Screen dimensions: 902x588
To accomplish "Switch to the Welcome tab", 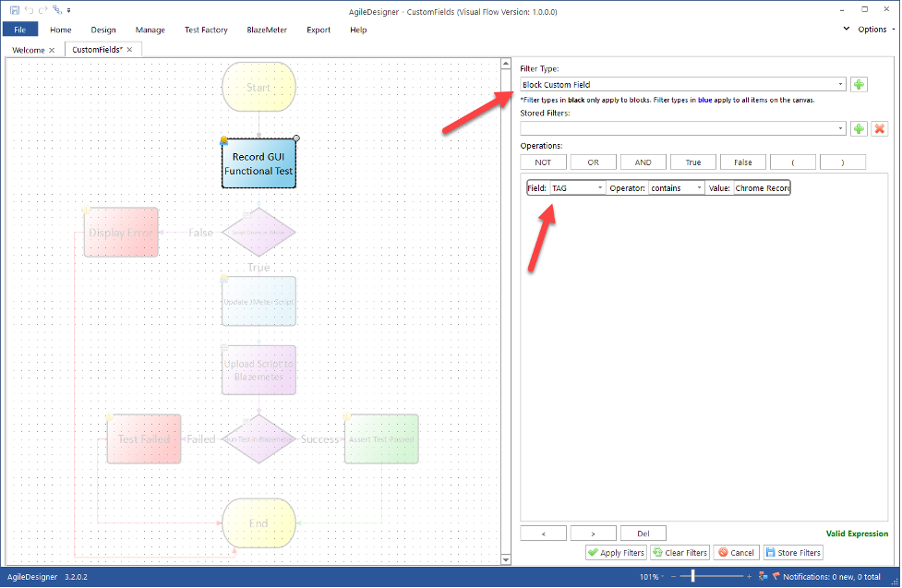I will [x=28, y=50].
